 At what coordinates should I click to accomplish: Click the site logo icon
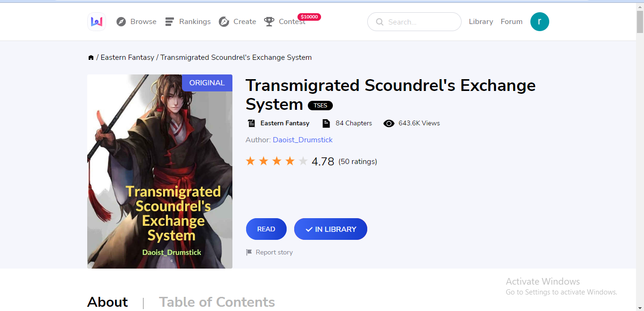97,22
